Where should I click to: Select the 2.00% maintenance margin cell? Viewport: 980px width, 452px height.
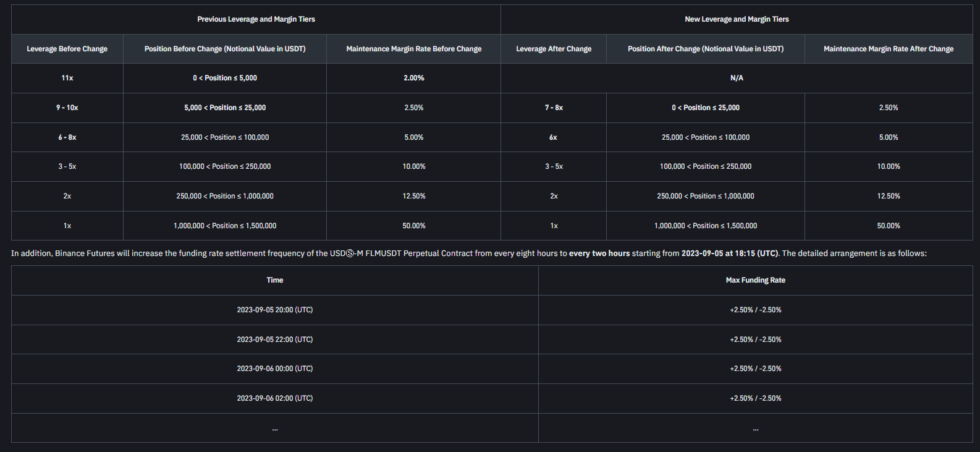[x=413, y=78]
